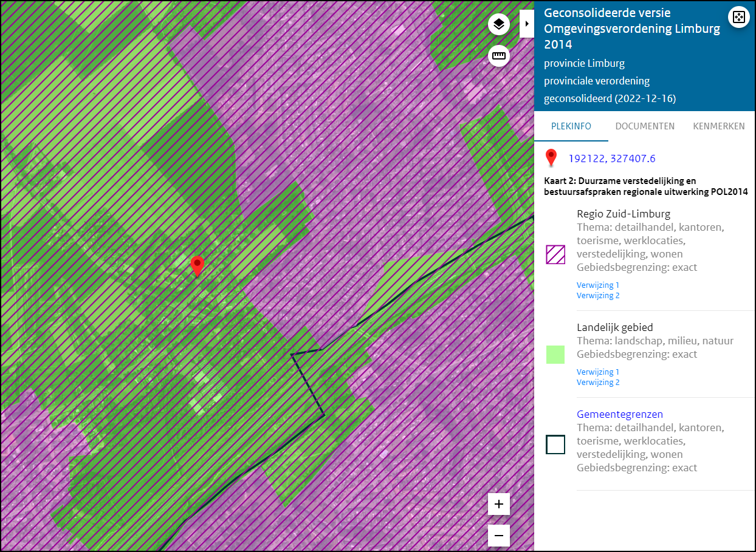Follow Verwijzing 1 under Landelijk gebied
The height and width of the screenshot is (552, 756).
pos(598,372)
